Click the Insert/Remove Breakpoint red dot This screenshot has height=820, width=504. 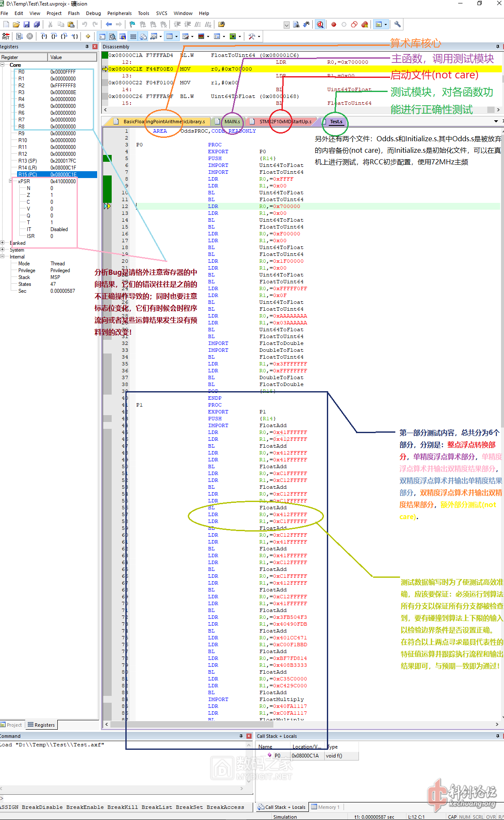334,24
